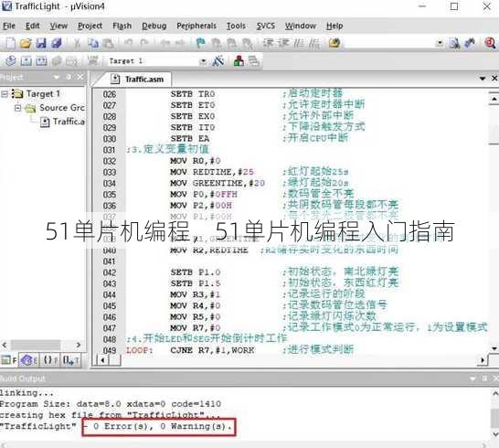This screenshot has height=448, width=499.
Task: Click the New file icon
Action: (x=10, y=43)
